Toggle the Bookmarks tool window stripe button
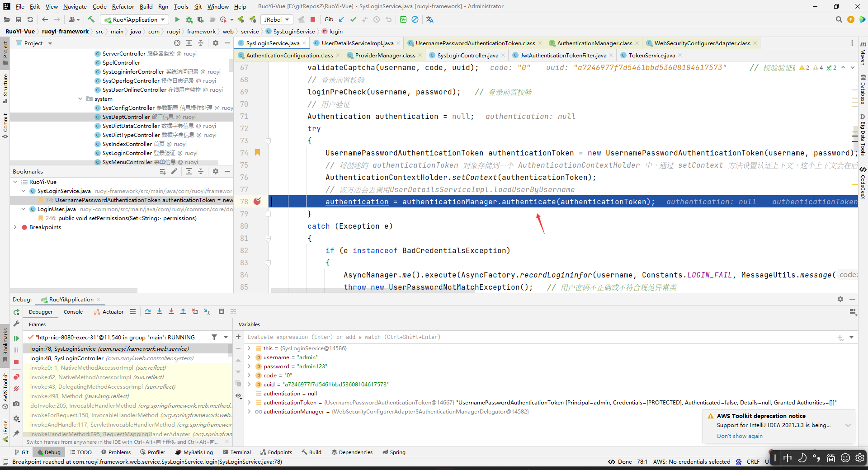Image resolution: width=868 pixels, height=470 pixels. (5, 345)
